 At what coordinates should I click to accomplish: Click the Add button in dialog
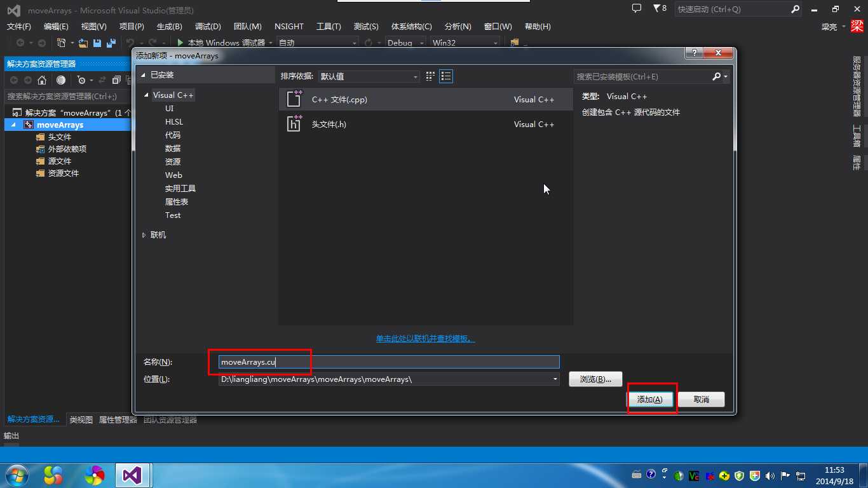[x=650, y=400]
